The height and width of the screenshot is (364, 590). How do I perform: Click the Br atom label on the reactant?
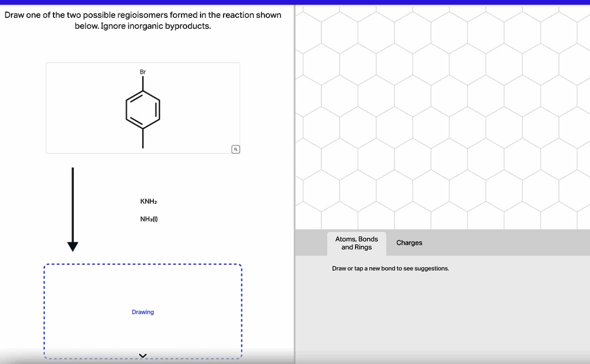(142, 72)
